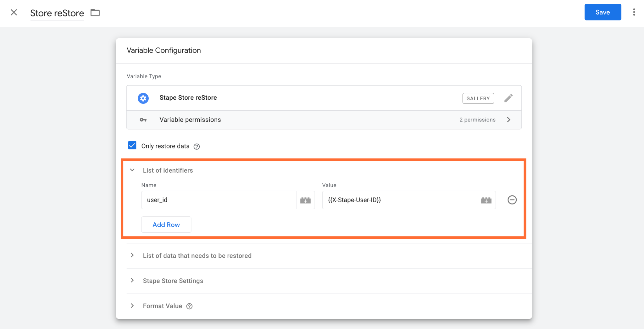
Task: Click the Stape Store reStore gear icon
Action: (143, 98)
